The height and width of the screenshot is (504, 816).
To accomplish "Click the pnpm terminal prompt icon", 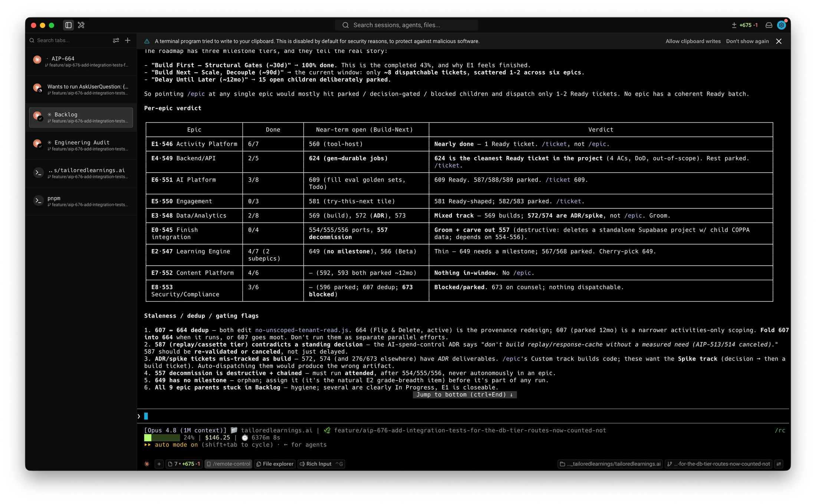I will point(38,200).
